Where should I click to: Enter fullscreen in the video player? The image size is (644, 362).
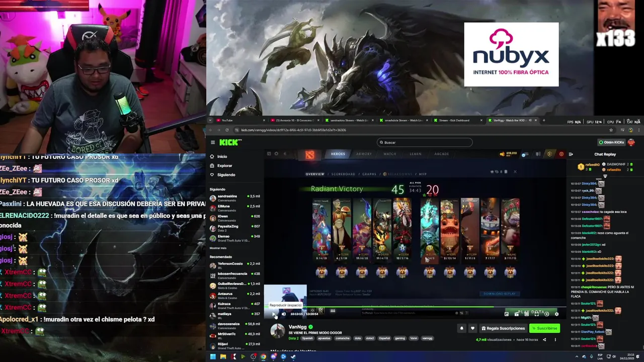coord(537,314)
